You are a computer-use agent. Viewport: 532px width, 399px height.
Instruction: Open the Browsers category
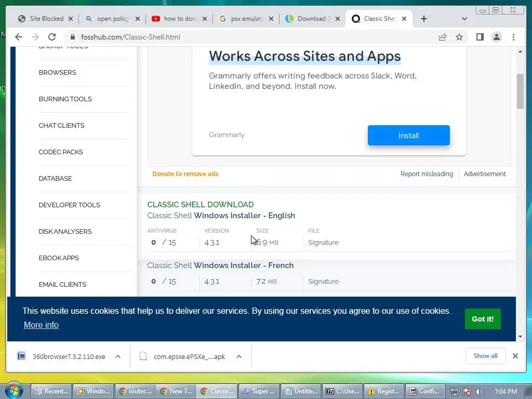pyautogui.click(x=57, y=73)
